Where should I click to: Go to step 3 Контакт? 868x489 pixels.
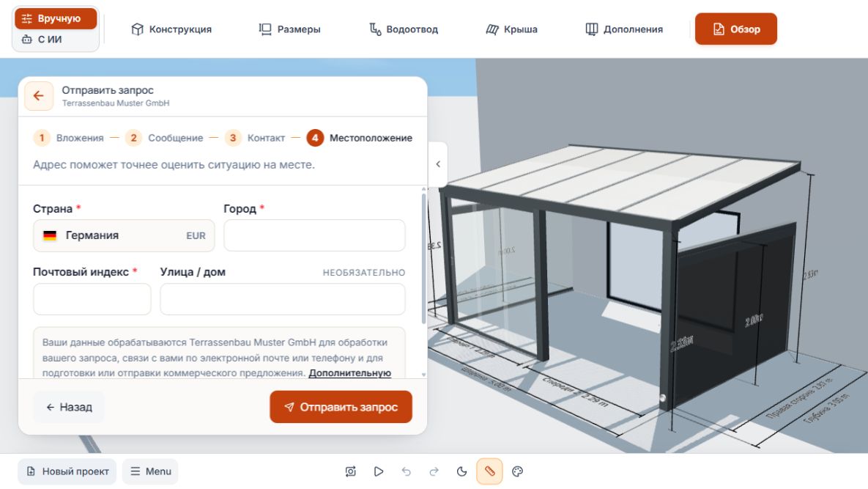255,138
